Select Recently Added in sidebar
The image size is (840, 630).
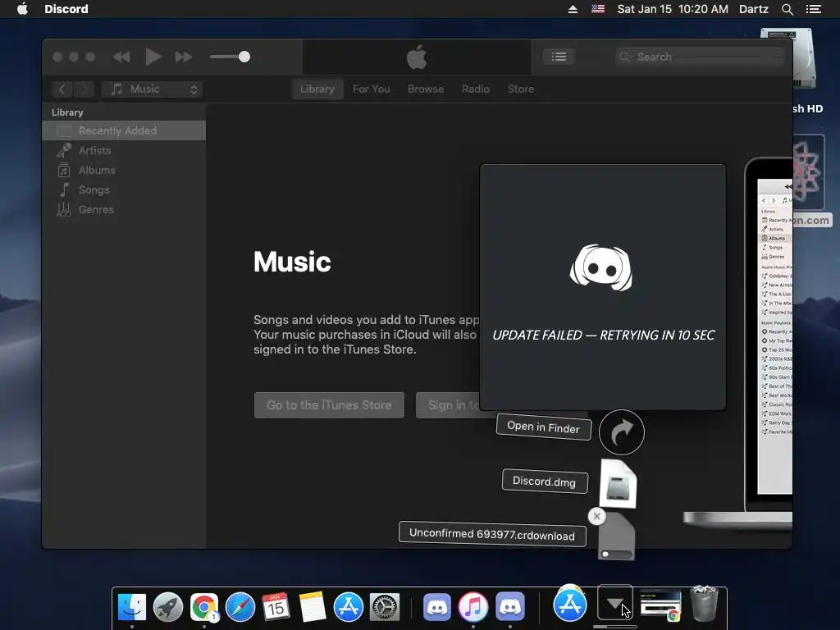pos(124,130)
